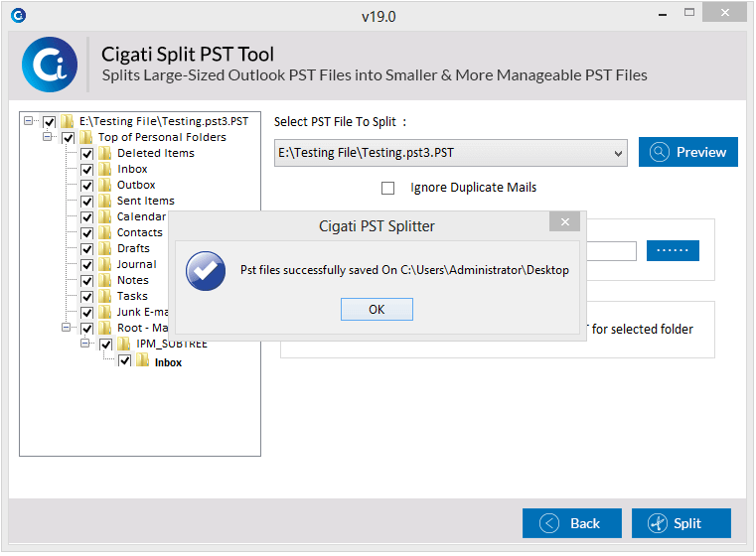
Task: Click the magnifier icon on Preview button
Action: pos(659,152)
